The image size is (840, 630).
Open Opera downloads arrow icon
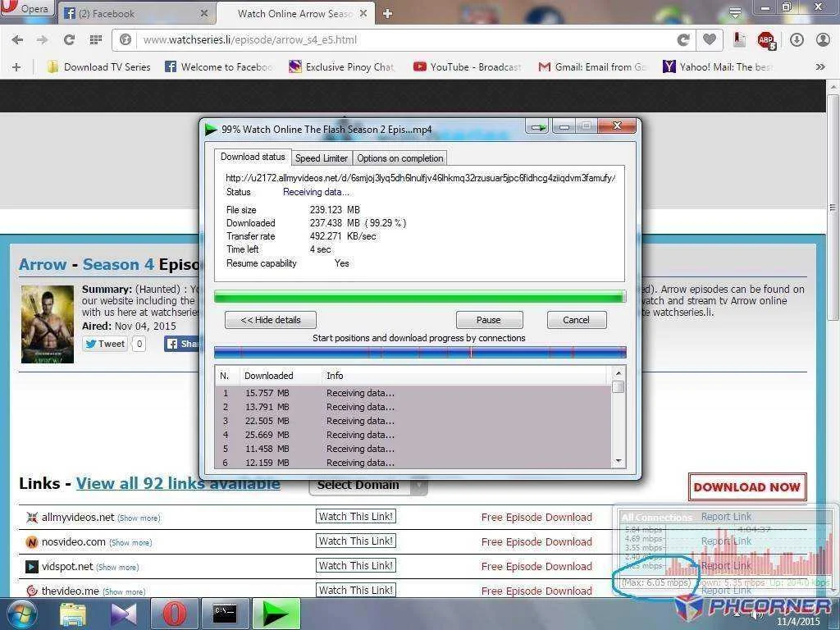click(x=797, y=39)
